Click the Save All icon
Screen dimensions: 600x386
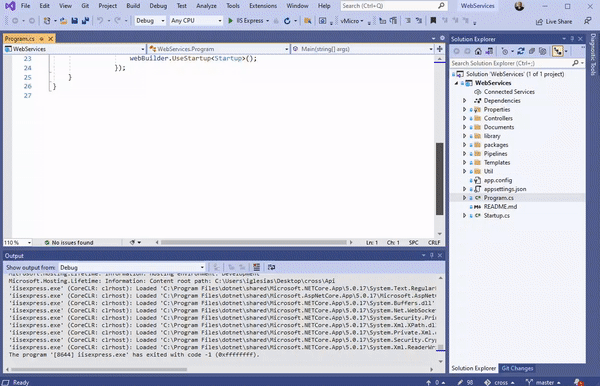coord(85,21)
